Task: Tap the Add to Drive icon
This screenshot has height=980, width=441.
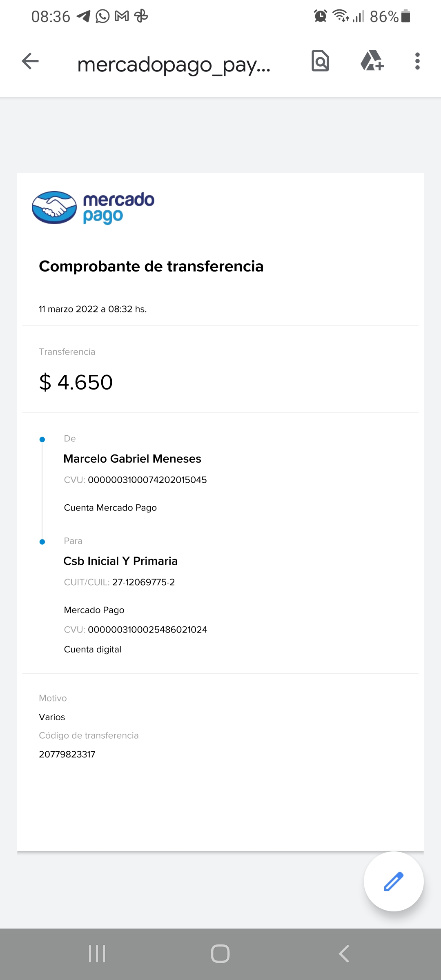Action: click(x=372, y=61)
